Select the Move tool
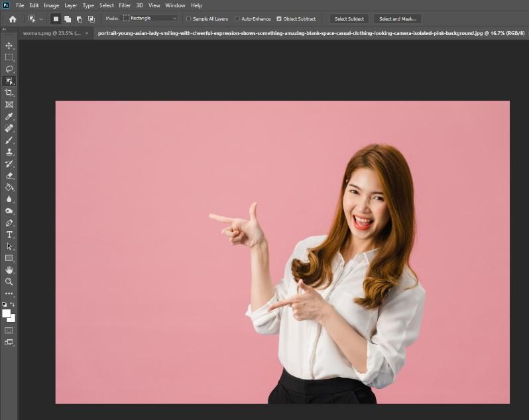The height and width of the screenshot is (420, 529). 9,46
